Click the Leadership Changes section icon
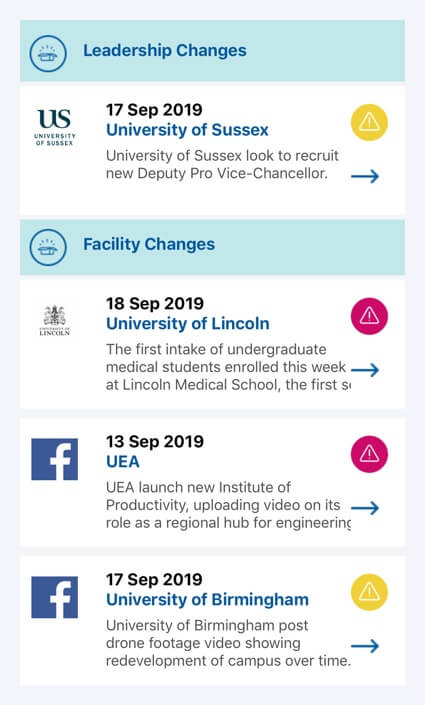This screenshot has width=425, height=705. (x=48, y=54)
